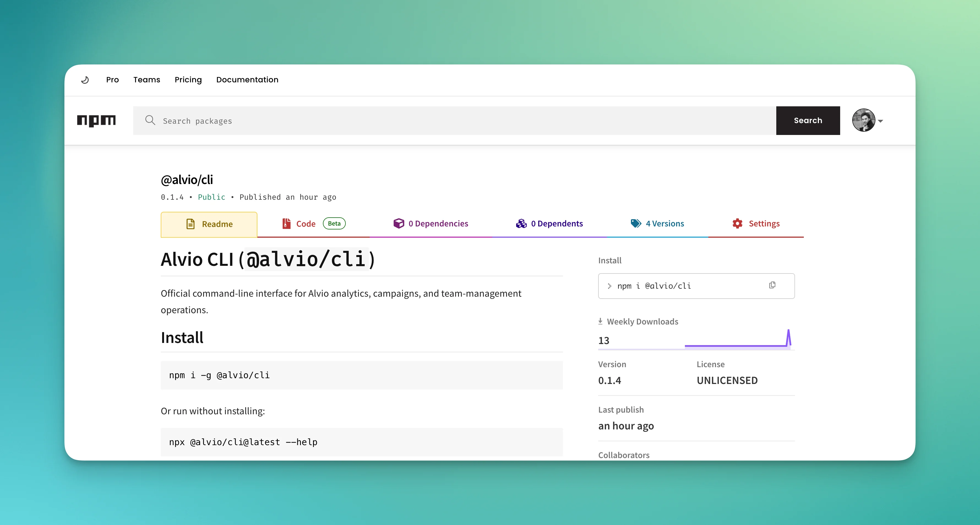Click the @alvio/cli package title
This screenshot has width=980, height=525.
187,179
